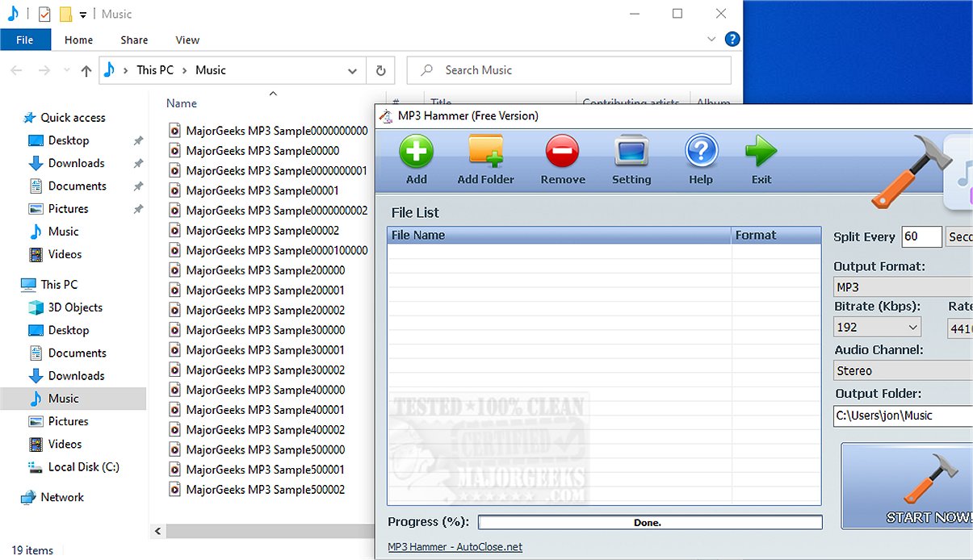
Task: Open the Audio Channel combo box showing Stereo
Action: point(903,371)
